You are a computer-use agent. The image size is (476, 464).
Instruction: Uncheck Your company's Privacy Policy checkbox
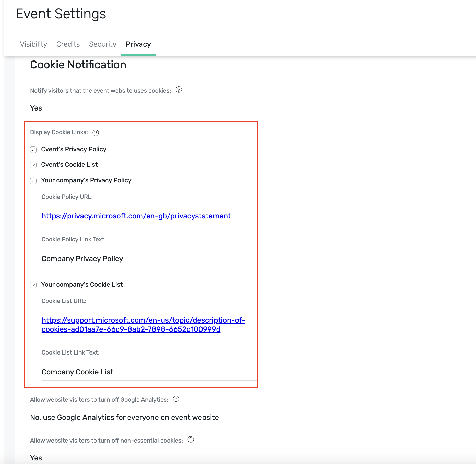point(33,181)
